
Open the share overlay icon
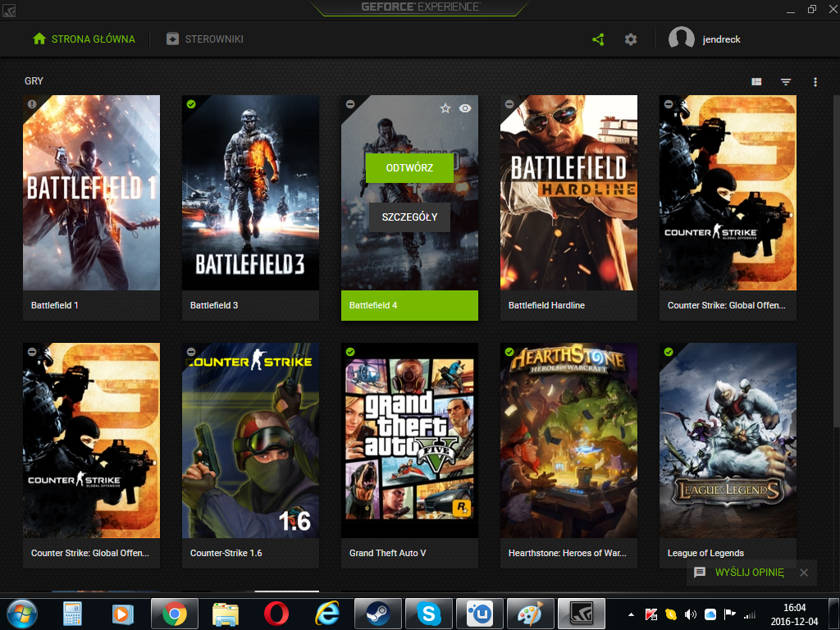[x=598, y=39]
